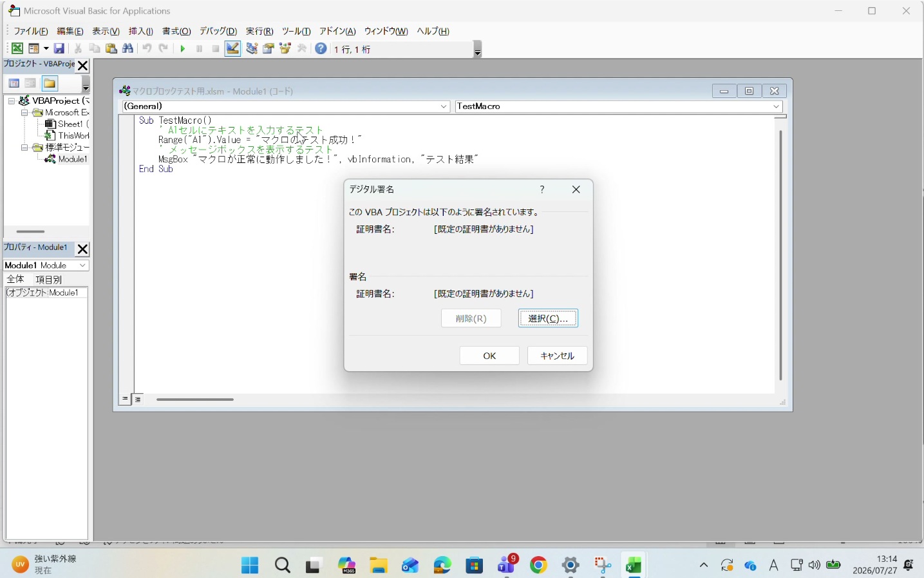
Task: Collapse the Microsoft Excel Objects folder node
Action: (x=24, y=113)
